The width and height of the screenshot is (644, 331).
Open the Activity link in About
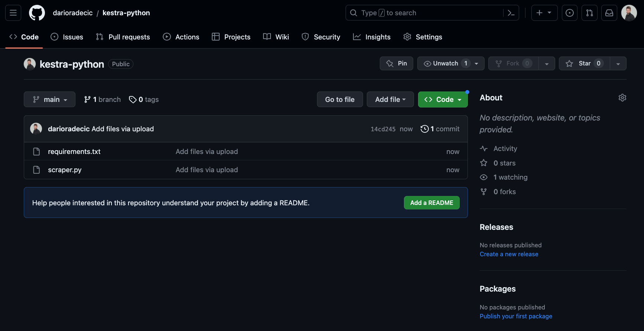[x=498, y=148]
